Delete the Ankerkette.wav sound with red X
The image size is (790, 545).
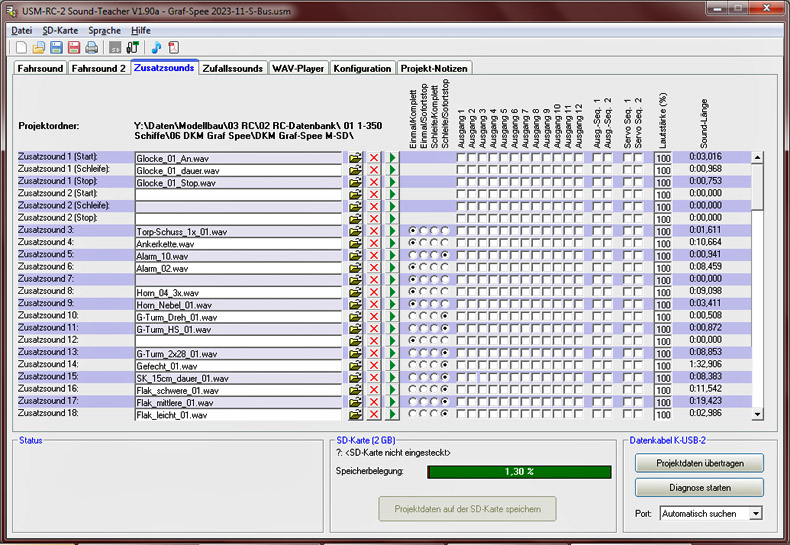click(x=374, y=243)
